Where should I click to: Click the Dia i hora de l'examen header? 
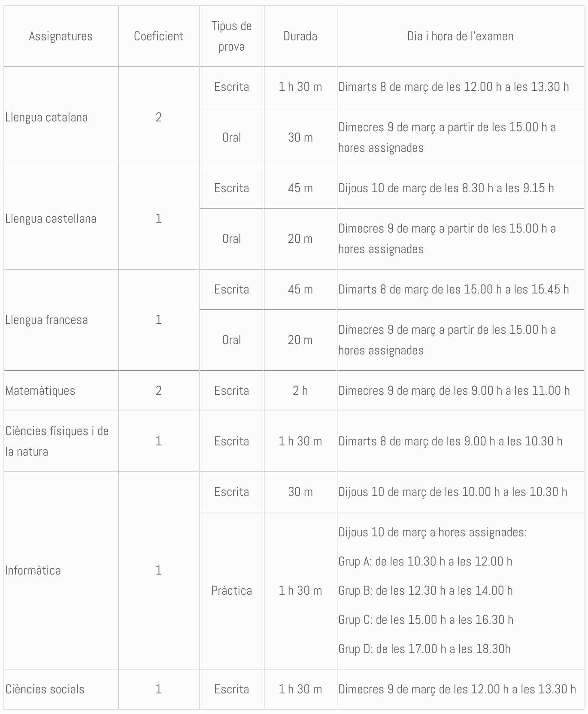[x=460, y=36]
